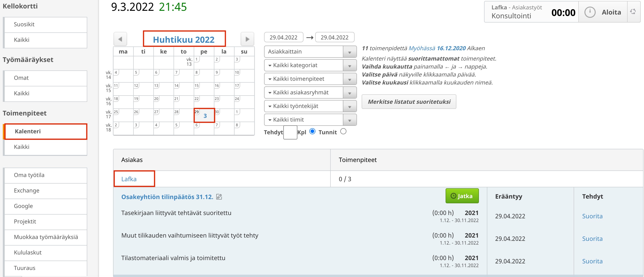644x277 pixels.
Task: Open Kaikki tiimit dropdown
Action: click(310, 120)
